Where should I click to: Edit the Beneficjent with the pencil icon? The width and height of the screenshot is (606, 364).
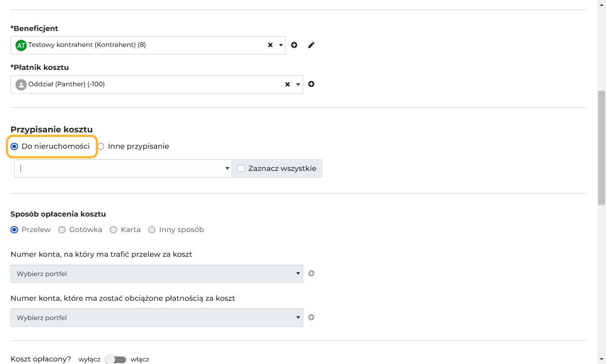click(311, 45)
